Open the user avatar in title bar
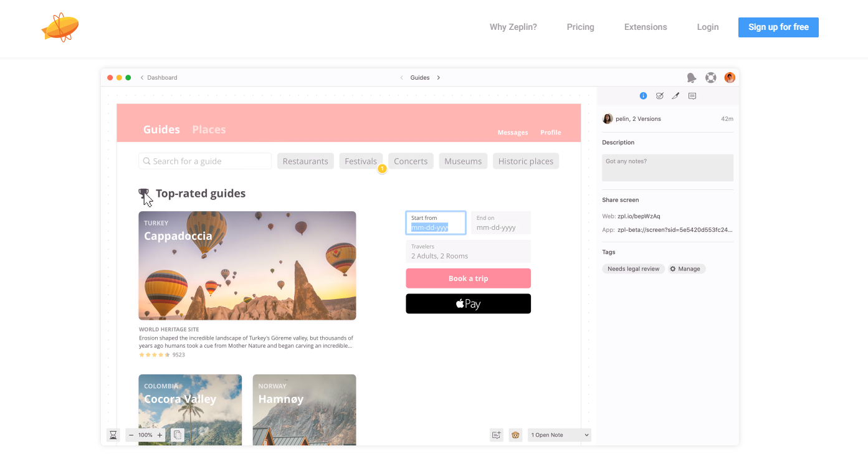Screen dimensions: 868x466 tap(730, 77)
